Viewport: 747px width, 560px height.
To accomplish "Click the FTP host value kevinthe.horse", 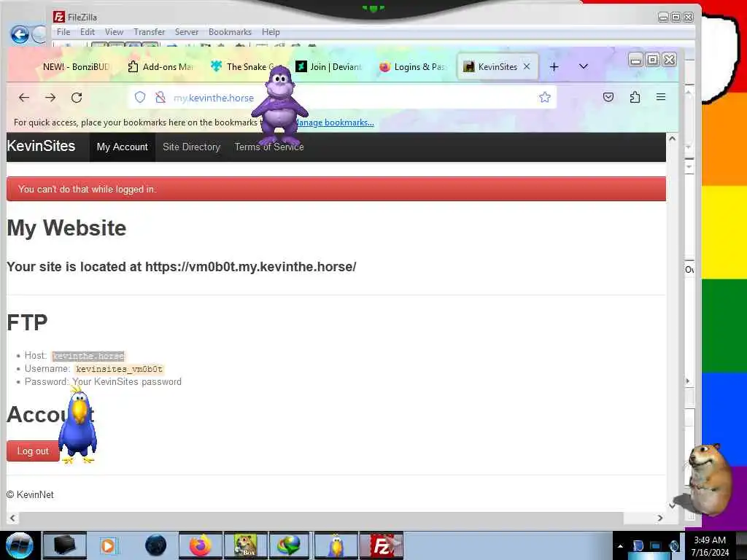I will click(x=88, y=356).
